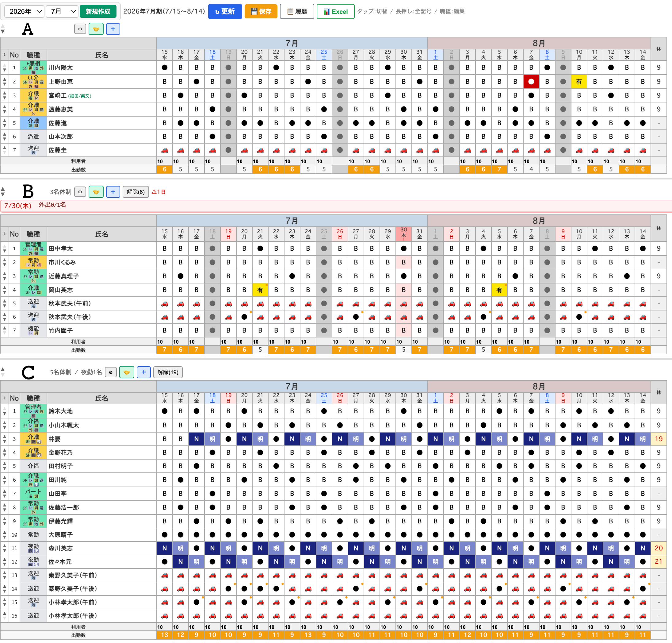Viewport: 672px width, 643px height.
Task: Click yellow 有 cell for 上野由恵 Aug 10
Action: [579, 82]
